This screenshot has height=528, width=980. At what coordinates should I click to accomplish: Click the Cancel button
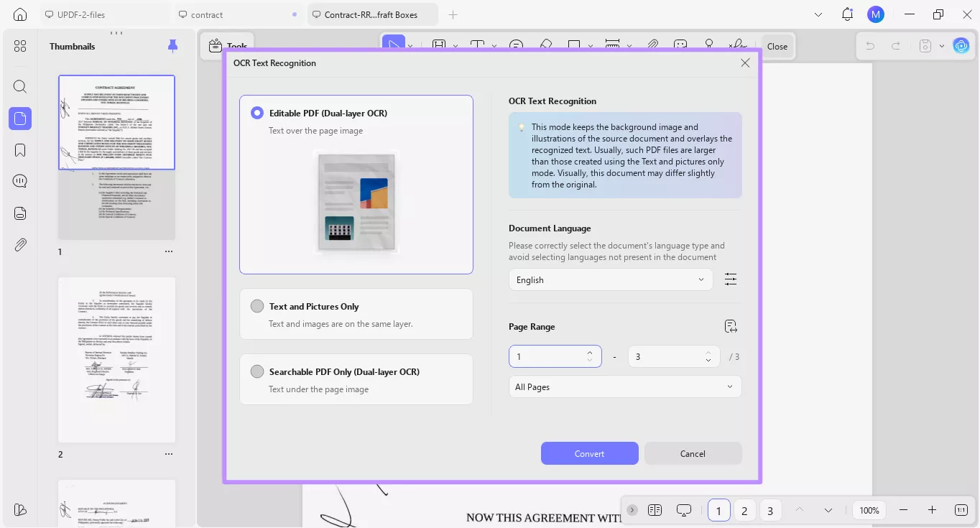click(693, 453)
